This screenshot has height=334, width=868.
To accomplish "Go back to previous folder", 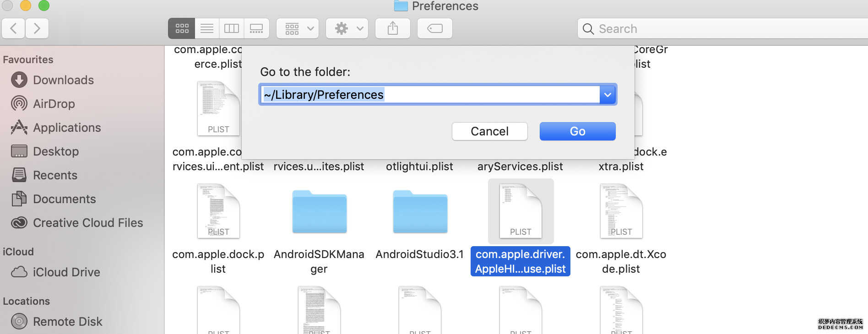I will [14, 29].
